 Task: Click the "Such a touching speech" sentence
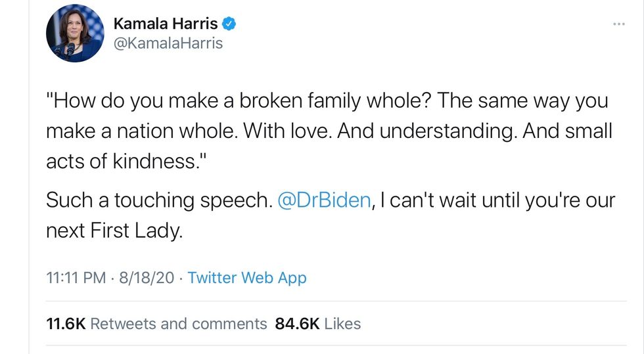(x=158, y=200)
